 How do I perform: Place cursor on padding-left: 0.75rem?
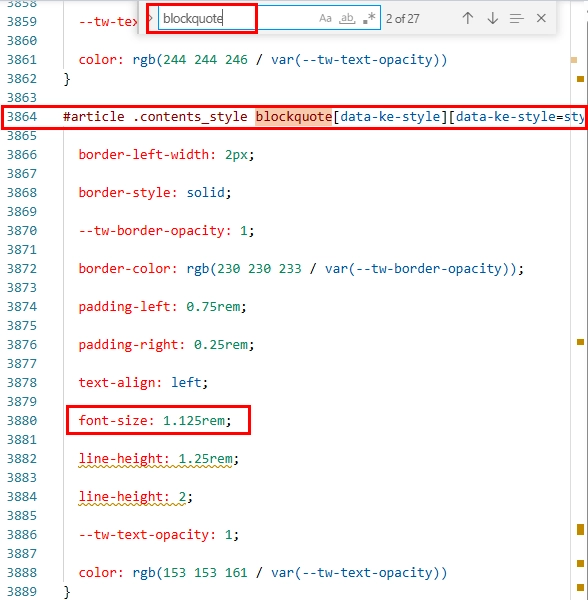pyautogui.click(x=163, y=307)
